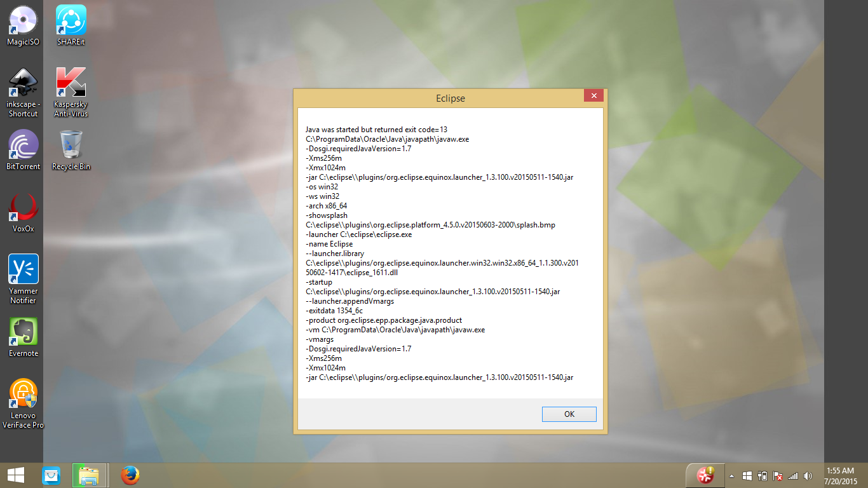This screenshot has height=488, width=868.
Task: Click the '--launcher.library' line
Action: (x=335, y=254)
